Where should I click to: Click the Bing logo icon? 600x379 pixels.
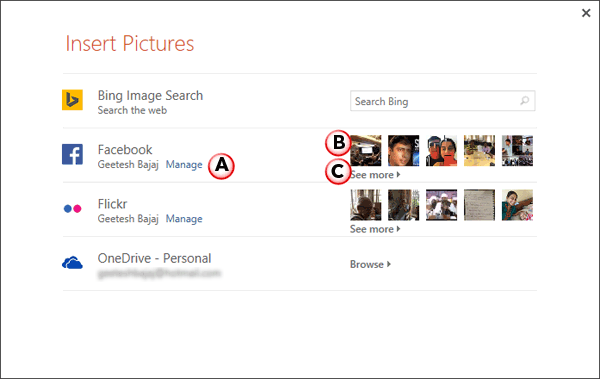tap(72, 100)
